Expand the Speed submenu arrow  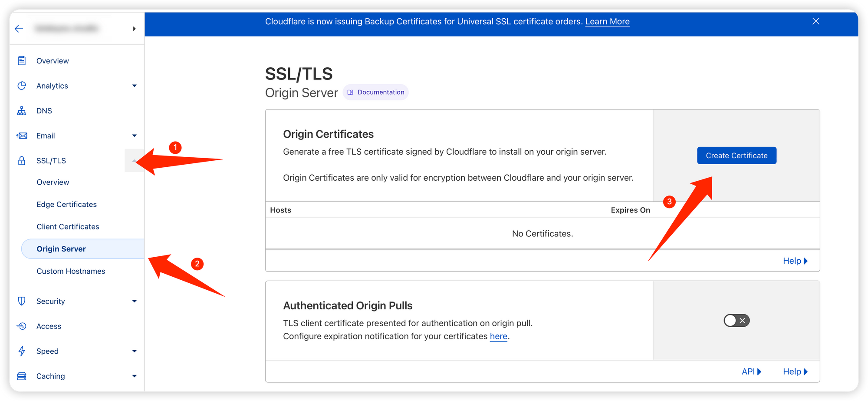click(135, 351)
